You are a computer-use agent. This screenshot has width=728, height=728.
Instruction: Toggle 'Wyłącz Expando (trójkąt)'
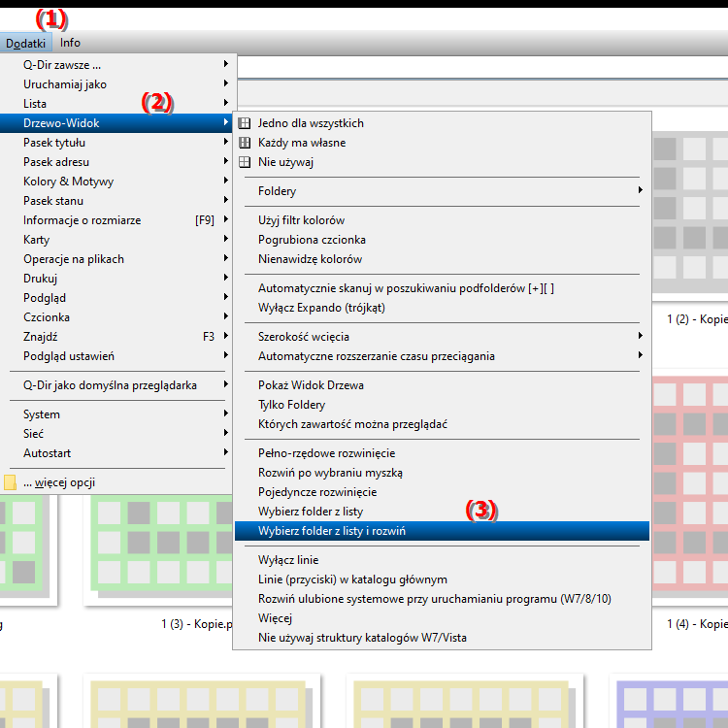coord(442,308)
